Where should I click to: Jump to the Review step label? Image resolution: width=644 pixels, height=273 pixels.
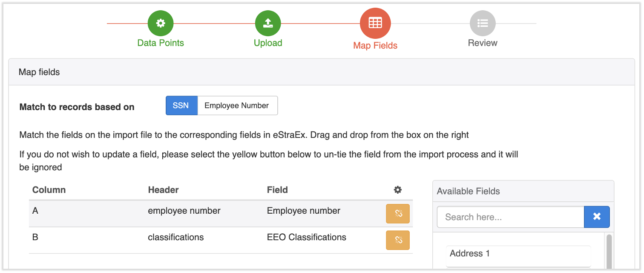pos(483,43)
